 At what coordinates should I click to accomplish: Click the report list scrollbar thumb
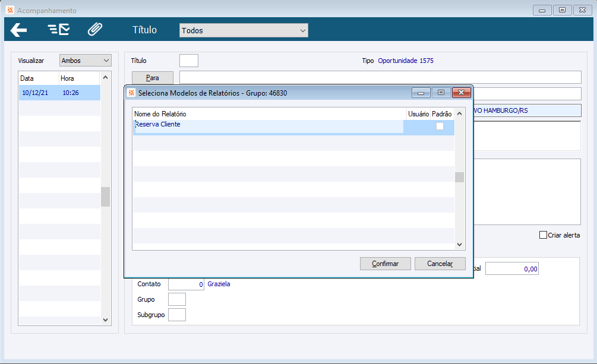pos(460,178)
